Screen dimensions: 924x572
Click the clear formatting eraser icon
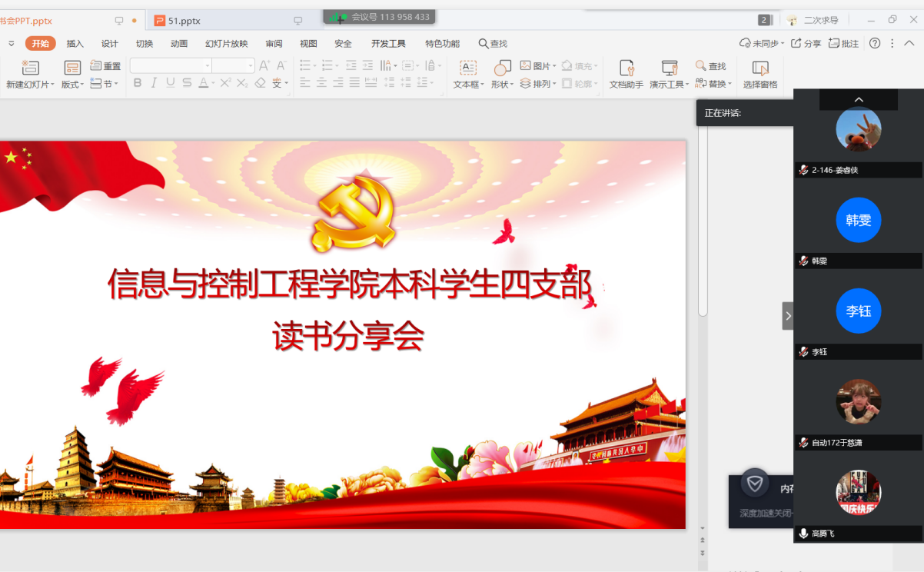(260, 83)
